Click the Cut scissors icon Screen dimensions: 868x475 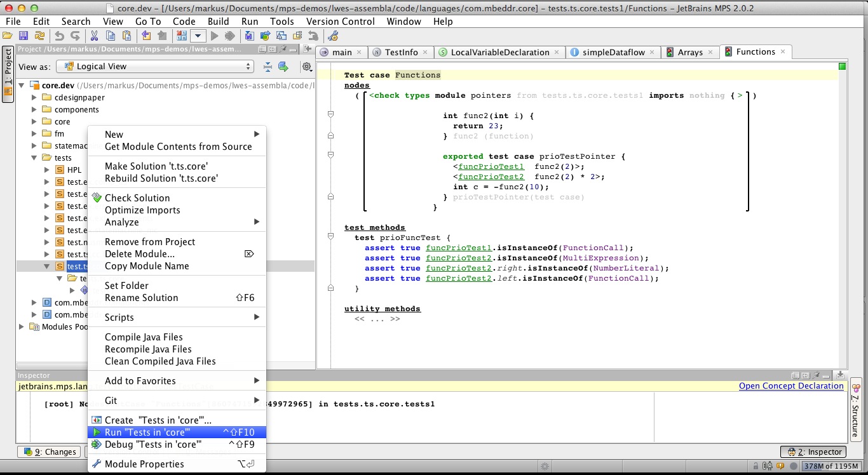94,36
